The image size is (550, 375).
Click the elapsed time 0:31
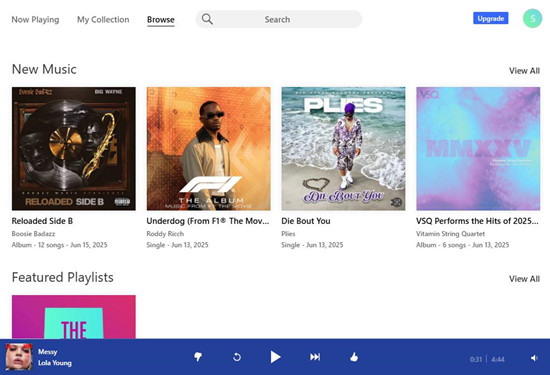476,359
